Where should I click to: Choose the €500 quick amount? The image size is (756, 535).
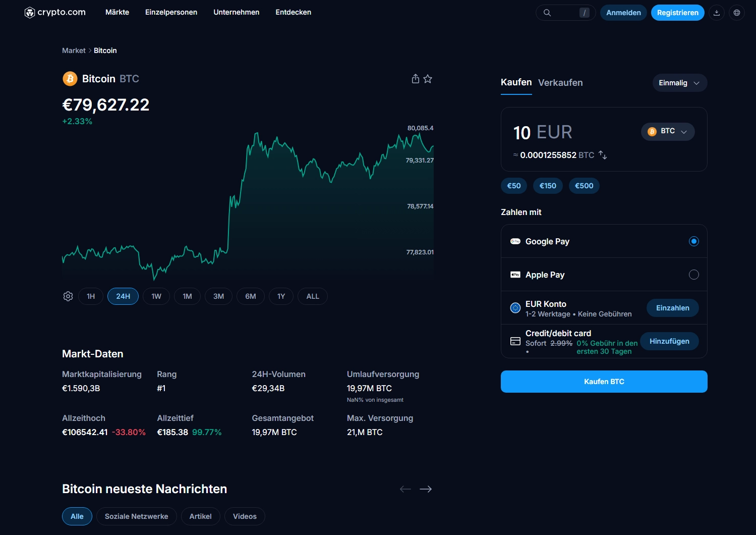(x=584, y=186)
